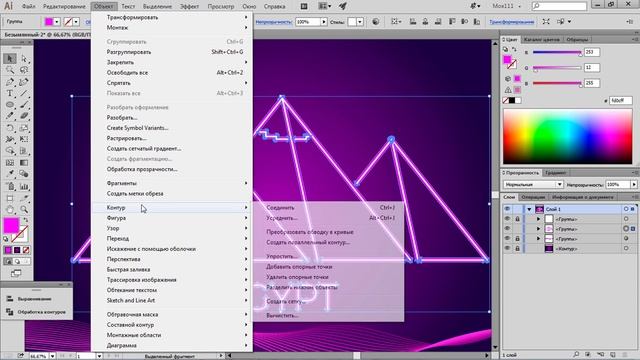Select the Magic Wand tool

[x=10, y=70]
